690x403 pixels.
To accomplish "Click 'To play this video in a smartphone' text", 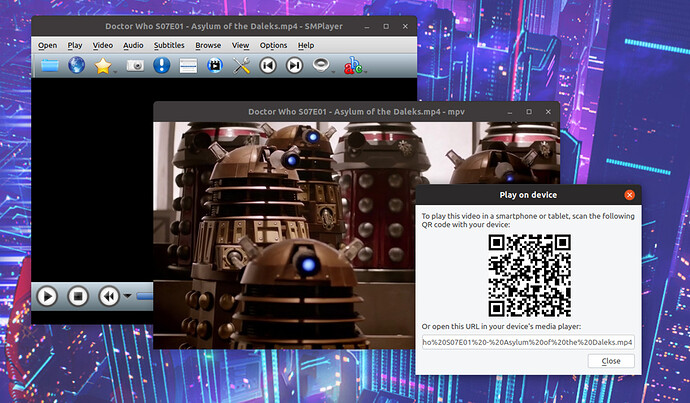I will pos(528,220).
